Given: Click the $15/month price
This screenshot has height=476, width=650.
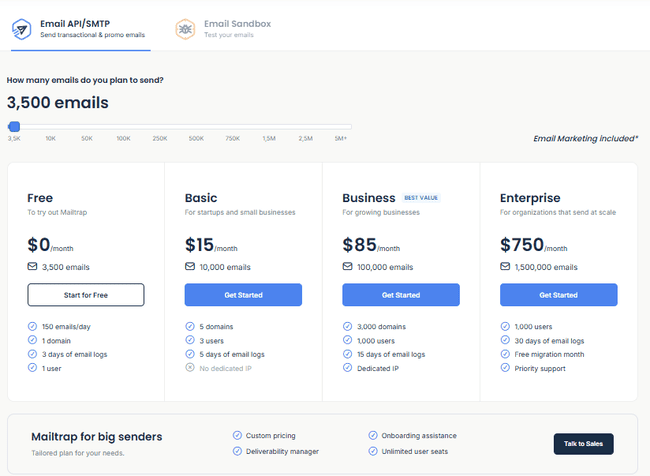Looking at the screenshot, I should [x=211, y=245].
